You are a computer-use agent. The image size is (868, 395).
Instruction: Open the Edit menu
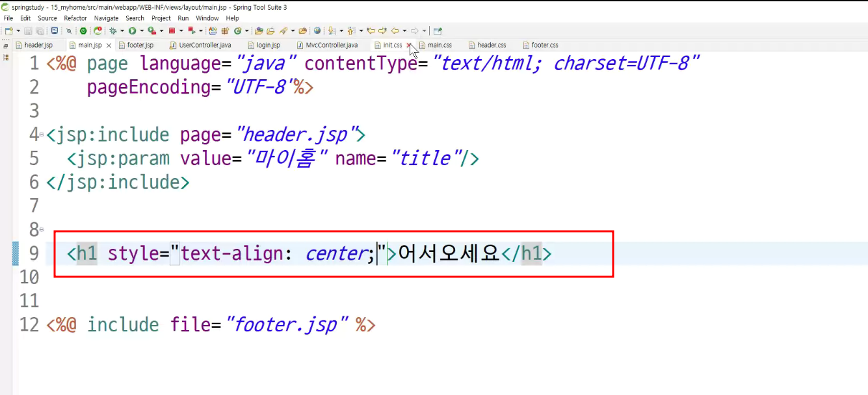pyautogui.click(x=25, y=18)
